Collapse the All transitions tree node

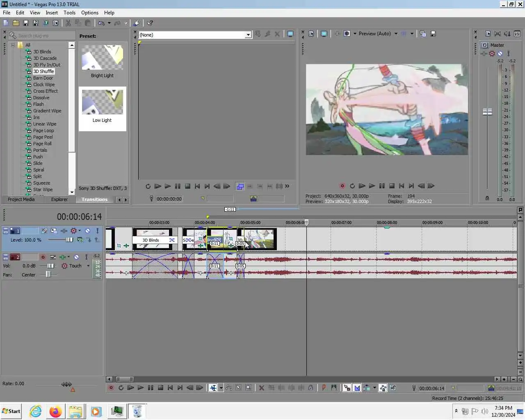(13, 45)
